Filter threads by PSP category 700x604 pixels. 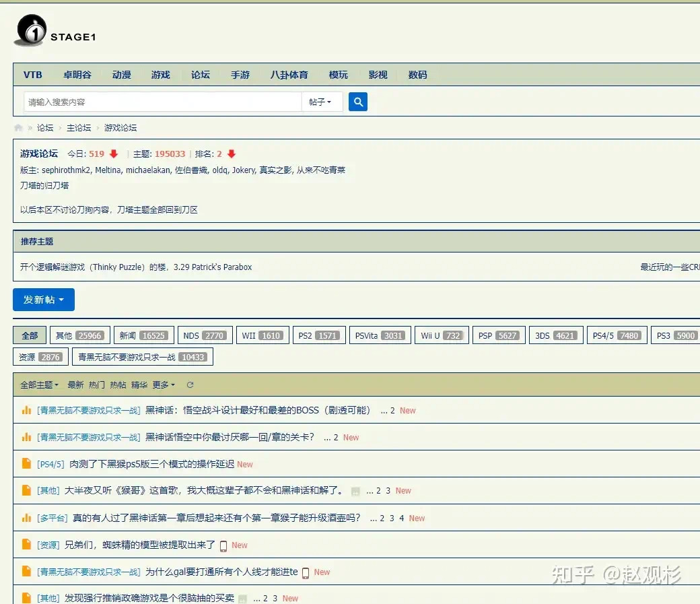pyautogui.click(x=499, y=335)
